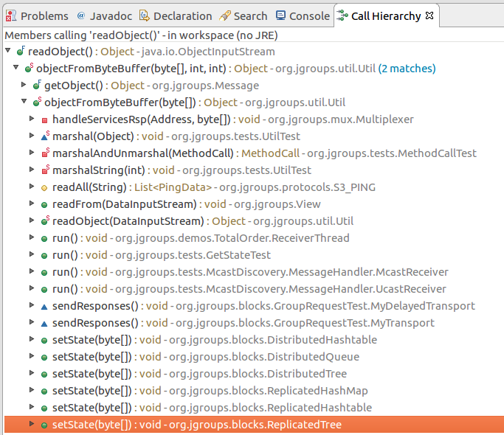Click the '(2 matches)' label
This screenshot has width=504, height=435.
(x=407, y=69)
